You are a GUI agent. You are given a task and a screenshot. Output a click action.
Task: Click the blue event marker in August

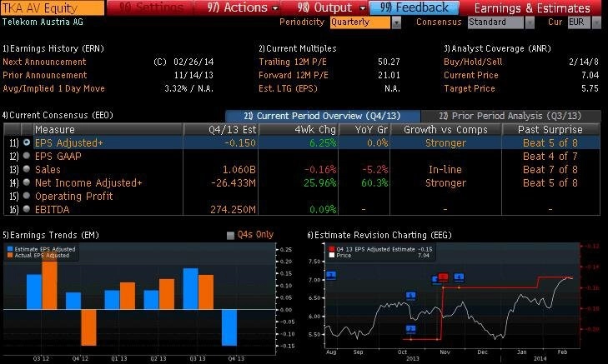coord(331,276)
